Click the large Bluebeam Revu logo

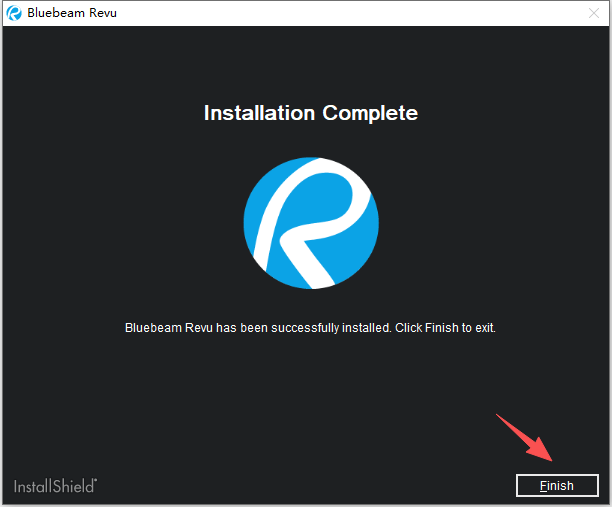click(311, 223)
